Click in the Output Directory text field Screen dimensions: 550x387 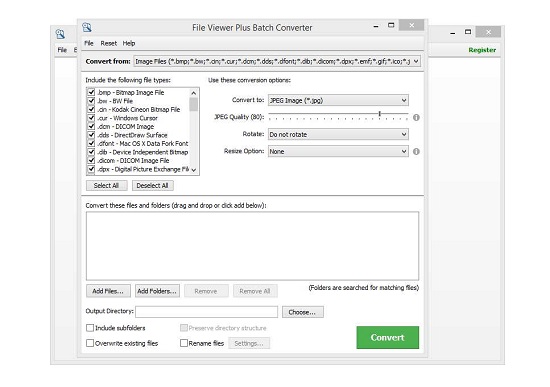[x=207, y=312]
